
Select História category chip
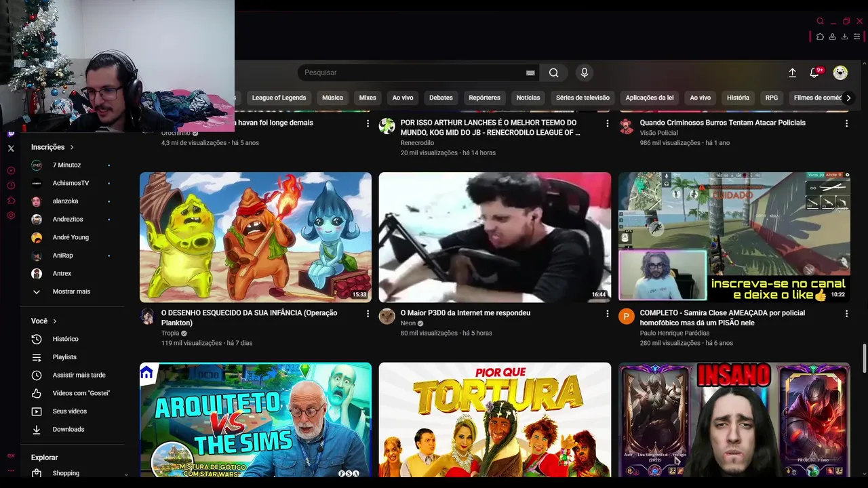[x=738, y=98]
